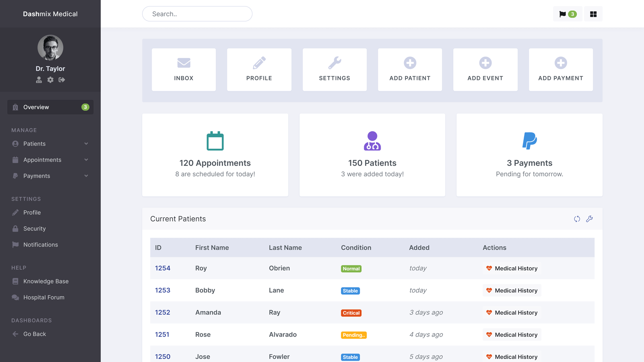Open the Inbox envelope tile

184,70
